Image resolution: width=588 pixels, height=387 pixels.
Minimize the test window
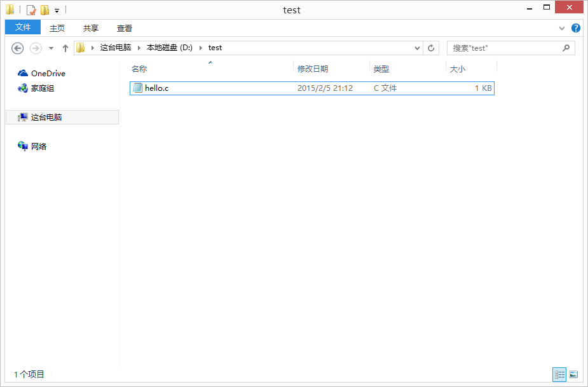pos(530,8)
